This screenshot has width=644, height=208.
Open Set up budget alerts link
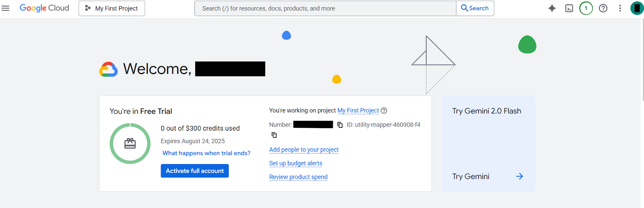click(296, 163)
